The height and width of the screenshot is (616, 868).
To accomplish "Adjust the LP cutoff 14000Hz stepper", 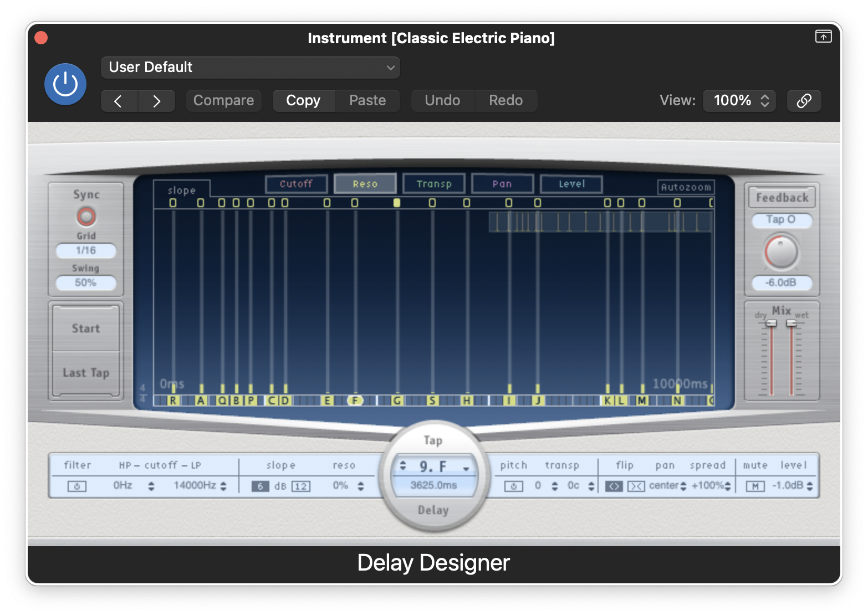I will pos(223,486).
